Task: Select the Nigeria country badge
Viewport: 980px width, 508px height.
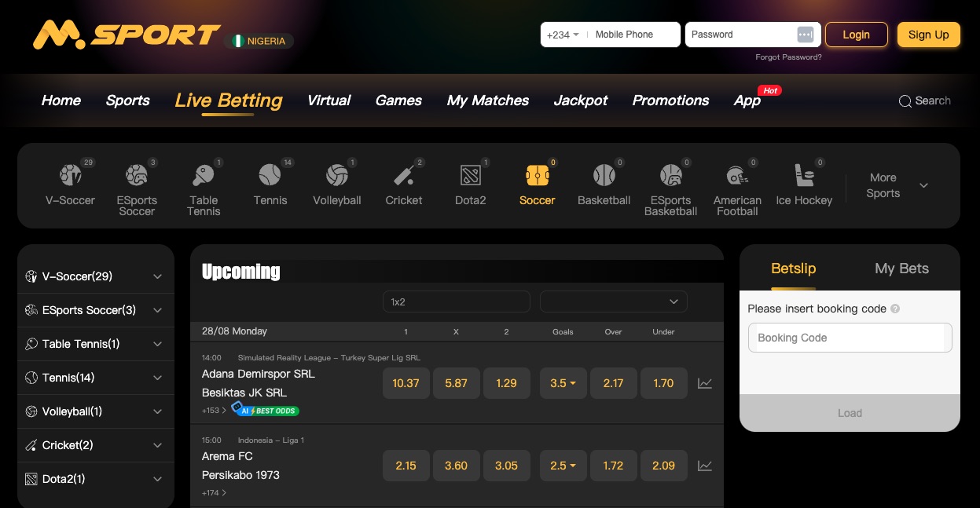Action: (x=259, y=41)
